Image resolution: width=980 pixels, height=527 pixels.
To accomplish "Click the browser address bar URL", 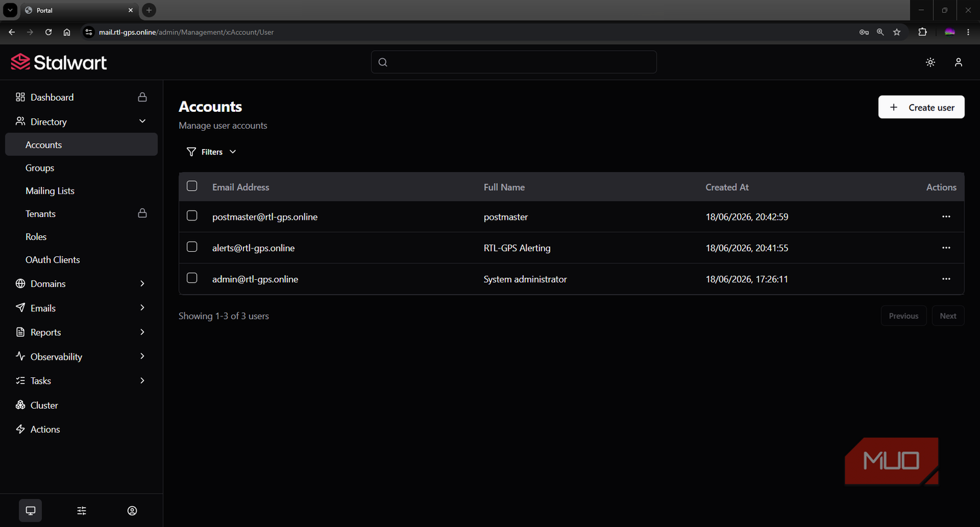I will coord(186,32).
